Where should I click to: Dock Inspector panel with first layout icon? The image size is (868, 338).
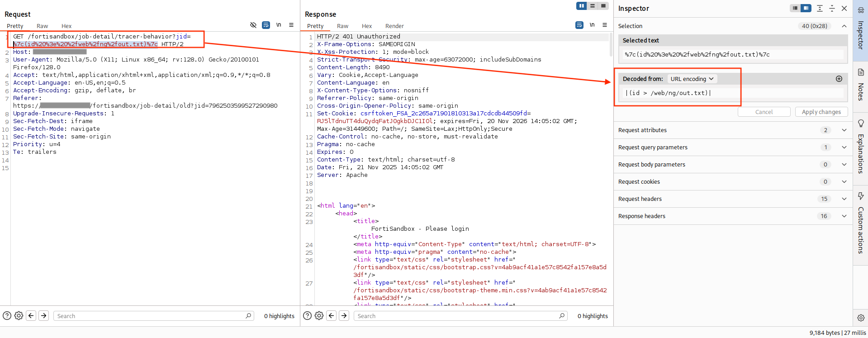click(x=795, y=8)
